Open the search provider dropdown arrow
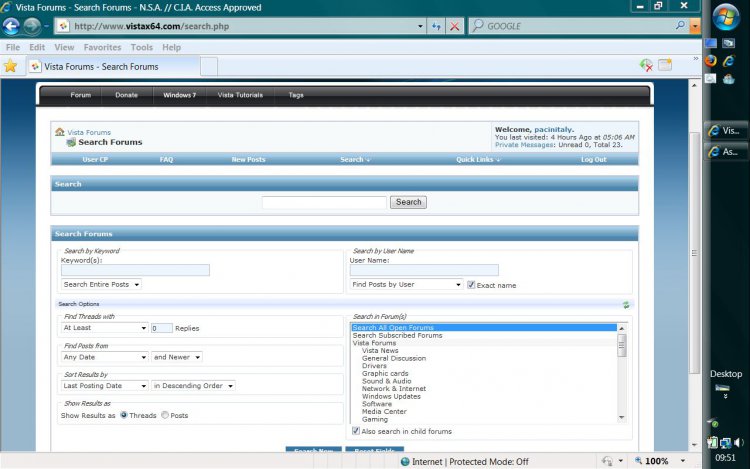Viewport: 750px width, 469px height. [695, 26]
